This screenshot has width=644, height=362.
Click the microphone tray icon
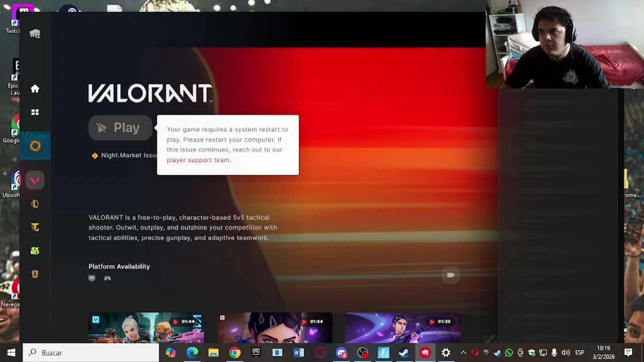point(554,352)
